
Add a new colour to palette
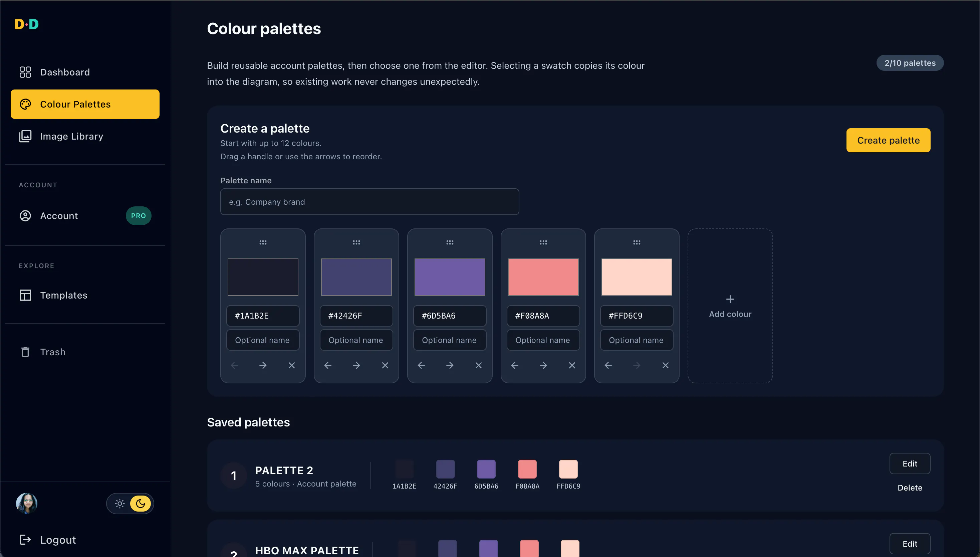(730, 306)
